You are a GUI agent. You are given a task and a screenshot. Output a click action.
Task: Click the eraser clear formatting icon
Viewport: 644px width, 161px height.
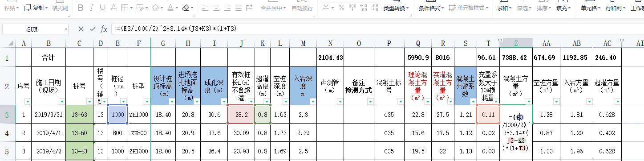186,8
